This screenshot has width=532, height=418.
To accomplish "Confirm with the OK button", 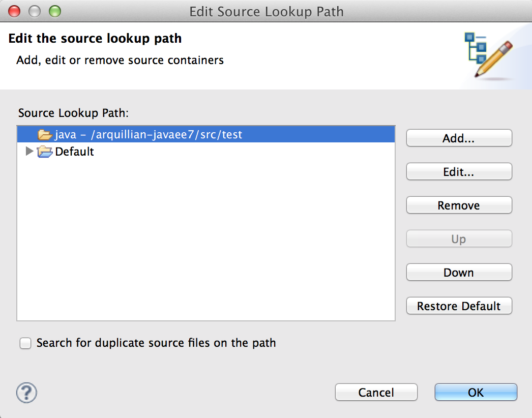I will (476, 393).
